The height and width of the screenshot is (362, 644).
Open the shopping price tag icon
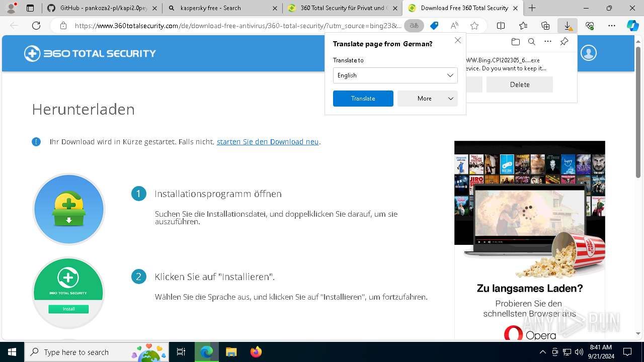[434, 26]
